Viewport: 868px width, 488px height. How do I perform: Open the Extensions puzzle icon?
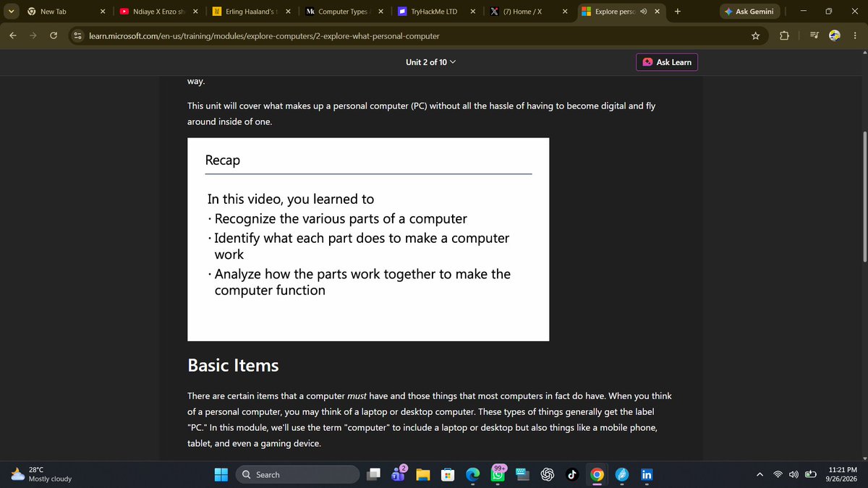(x=785, y=35)
